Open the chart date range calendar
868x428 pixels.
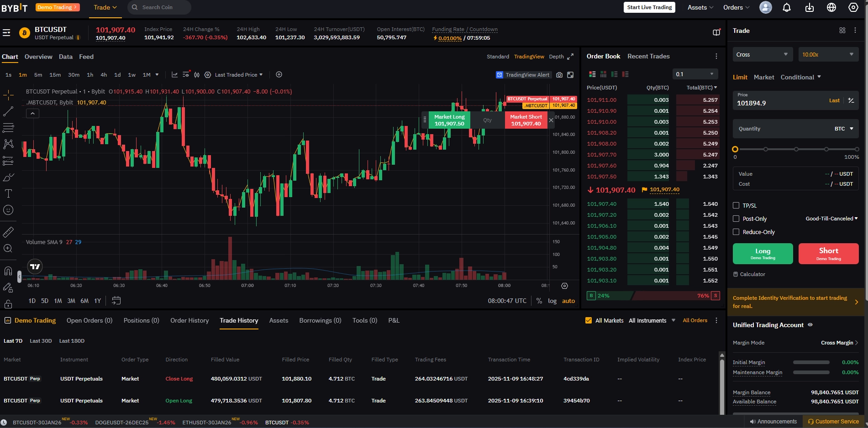[116, 301]
